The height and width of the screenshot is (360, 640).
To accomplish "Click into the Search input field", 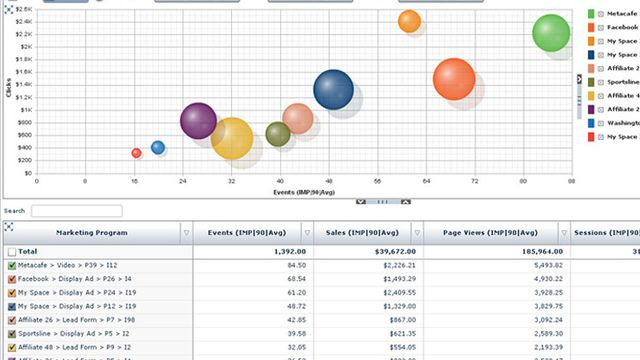I will coord(77,211).
